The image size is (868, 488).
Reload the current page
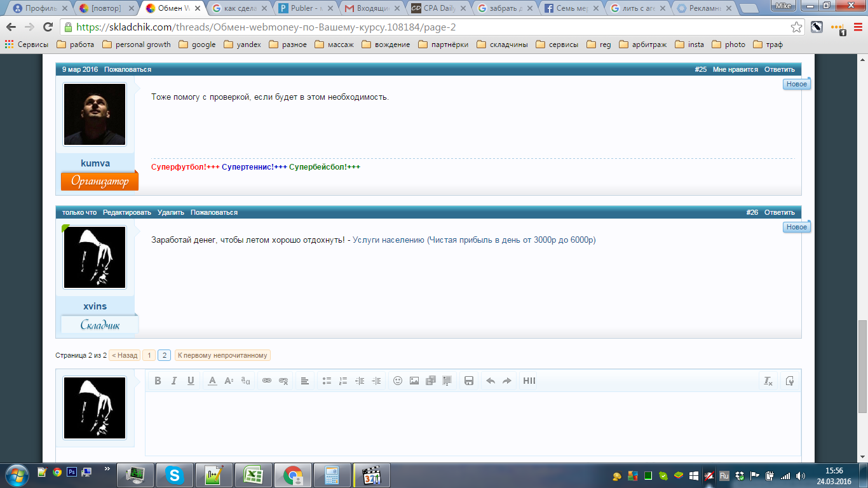coord(48,27)
